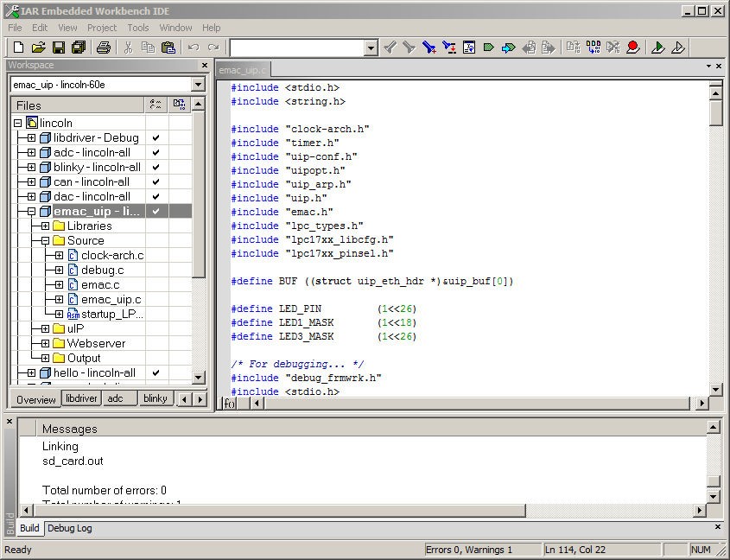Expand the Webserver folder in tree
The height and width of the screenshot is (560, 730).
pos(45,343)
